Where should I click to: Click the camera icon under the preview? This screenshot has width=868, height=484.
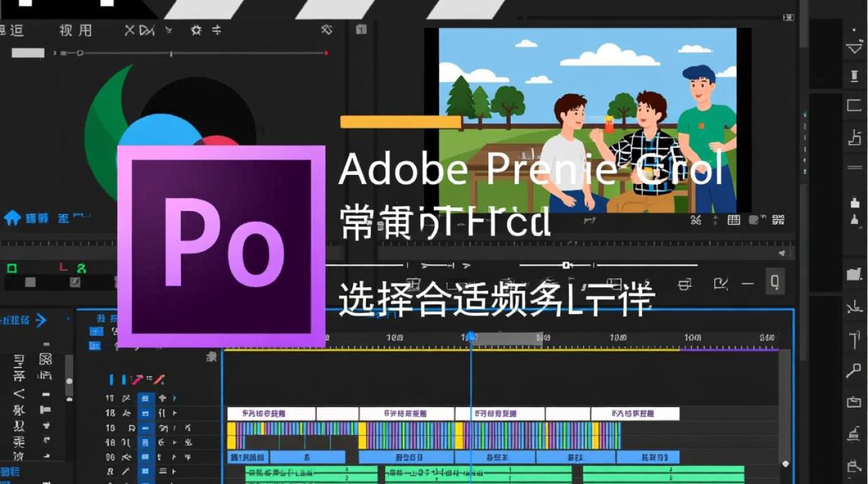[754, 220]
